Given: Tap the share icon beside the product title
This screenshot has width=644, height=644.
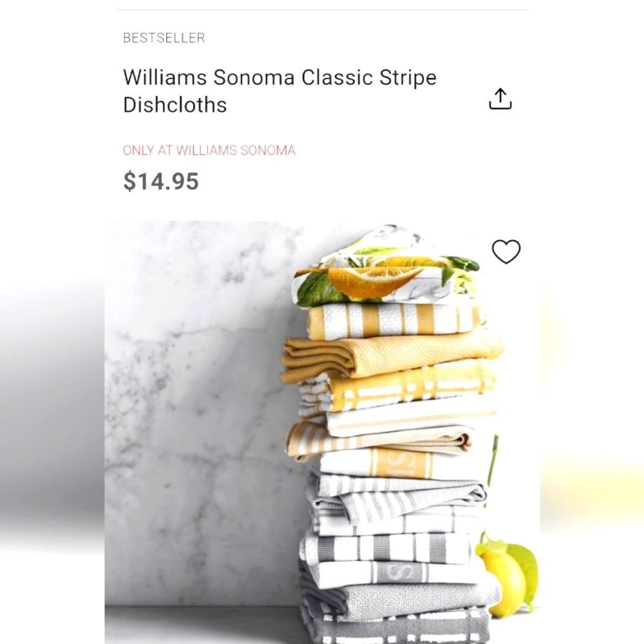Looking at the screenshot, I should [500, 99].
